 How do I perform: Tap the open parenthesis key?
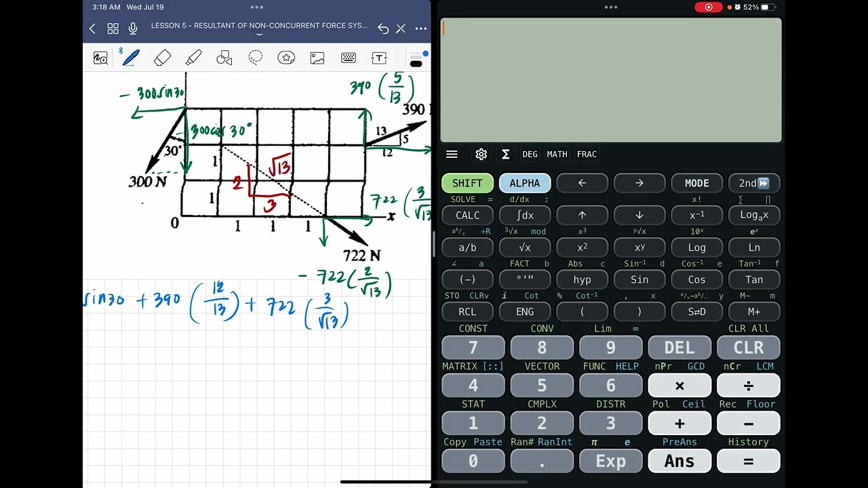(x=582, y=312)
